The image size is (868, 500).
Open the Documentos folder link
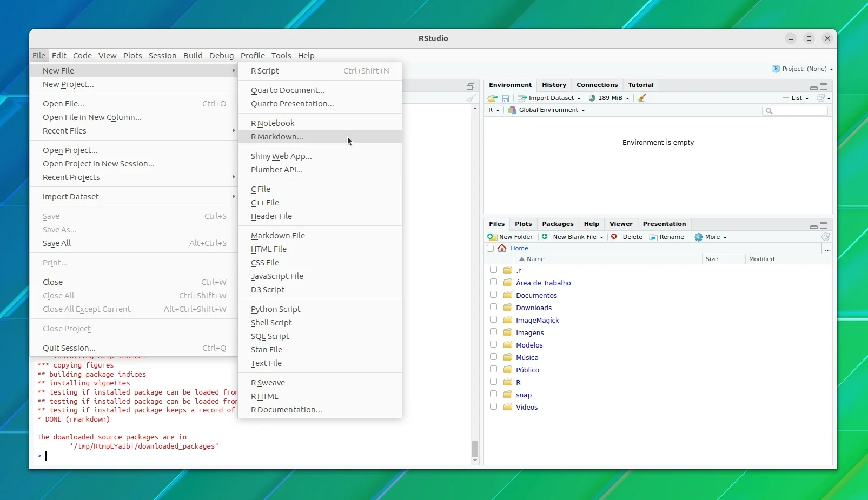point(536,296)
